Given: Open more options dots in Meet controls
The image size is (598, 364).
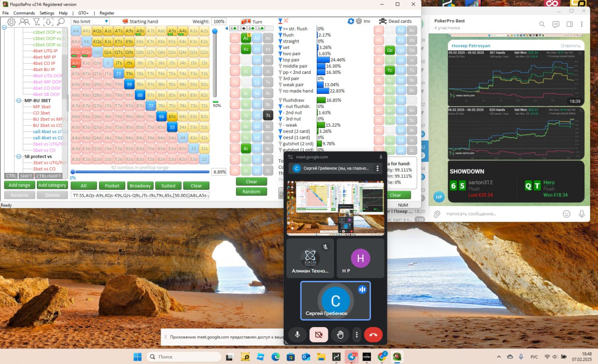Looking at the screenshot, I should (356, 335).
